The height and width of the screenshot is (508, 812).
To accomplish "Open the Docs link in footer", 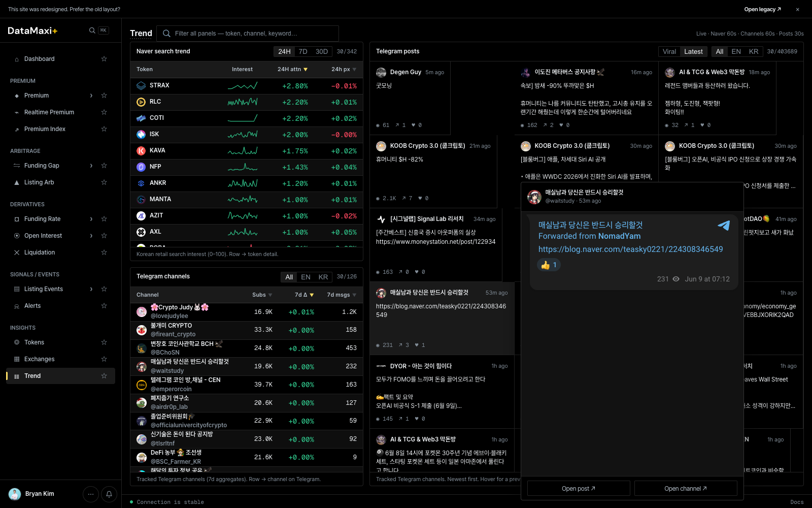I will 797,502.
